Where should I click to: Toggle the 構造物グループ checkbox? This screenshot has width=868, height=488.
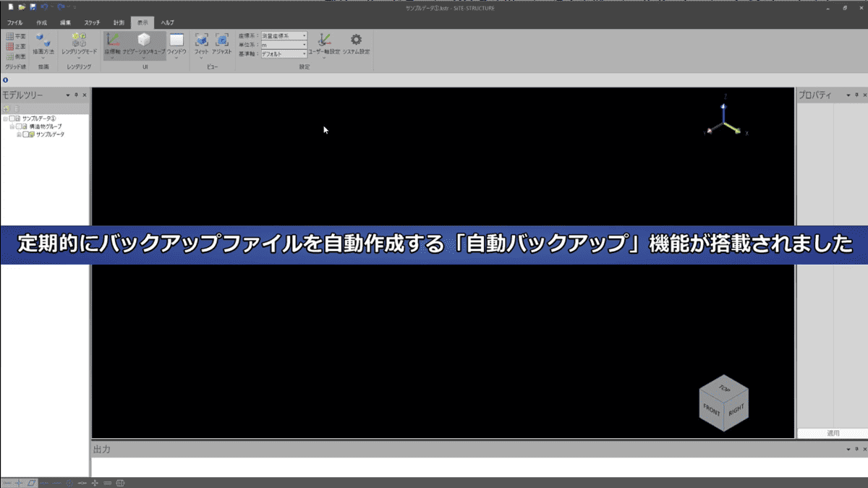(x=18, y=127)
